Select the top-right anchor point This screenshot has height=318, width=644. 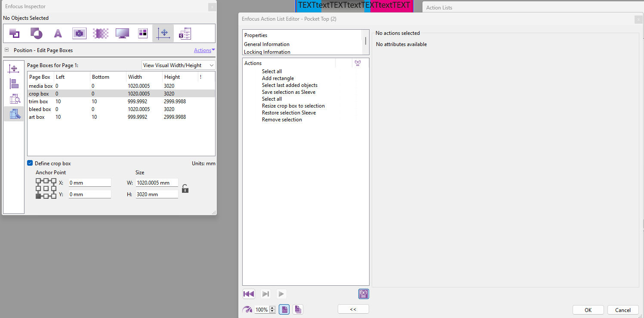[54, 180]
